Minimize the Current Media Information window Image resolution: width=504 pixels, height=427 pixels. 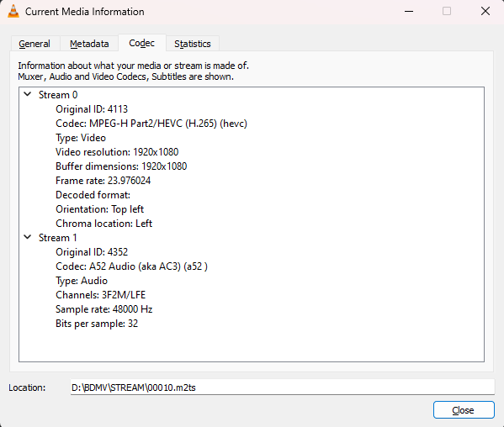[x=409, y=12]
